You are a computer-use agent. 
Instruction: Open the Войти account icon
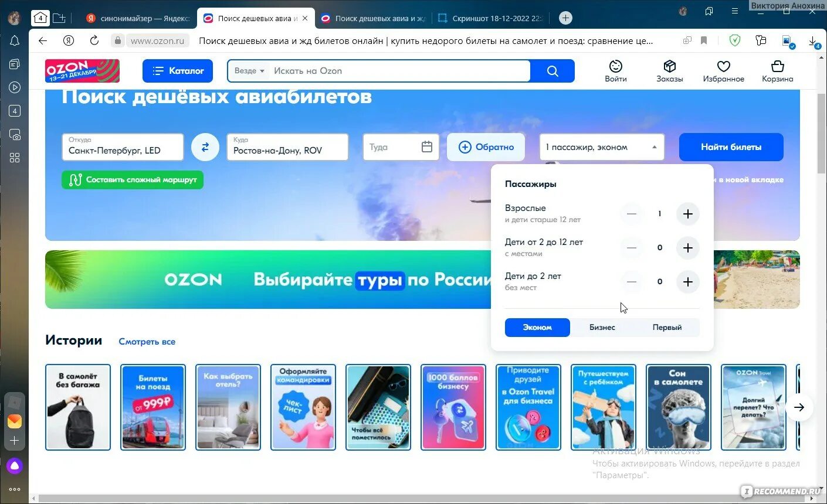616,71
